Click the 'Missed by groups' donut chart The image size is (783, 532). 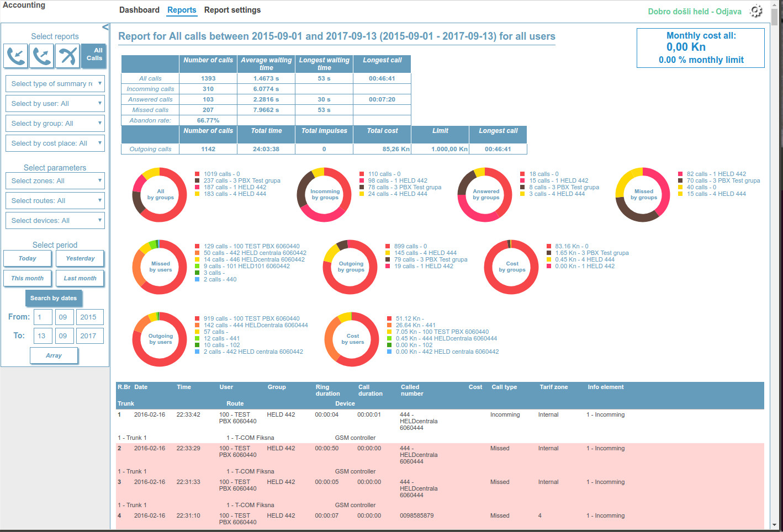pyautogui.click(x=643, y=195)
